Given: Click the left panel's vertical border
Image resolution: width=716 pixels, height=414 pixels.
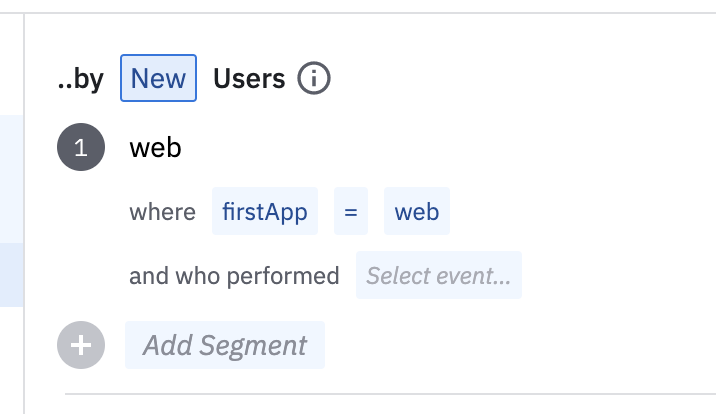Looking at the screenshot, I should (x=23, y=200).
